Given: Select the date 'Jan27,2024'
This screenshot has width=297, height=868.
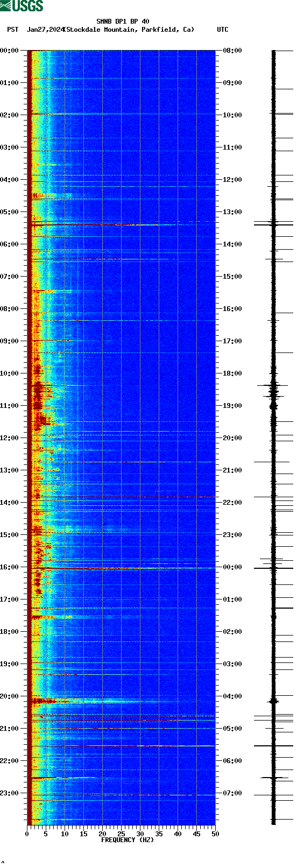Looking at the screenshot, I should coord(45,30).
